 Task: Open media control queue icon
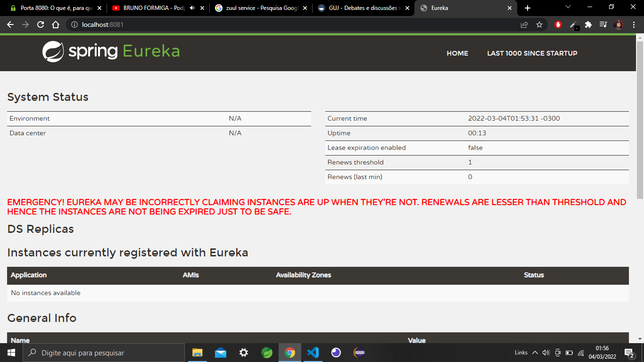[603, 25]
